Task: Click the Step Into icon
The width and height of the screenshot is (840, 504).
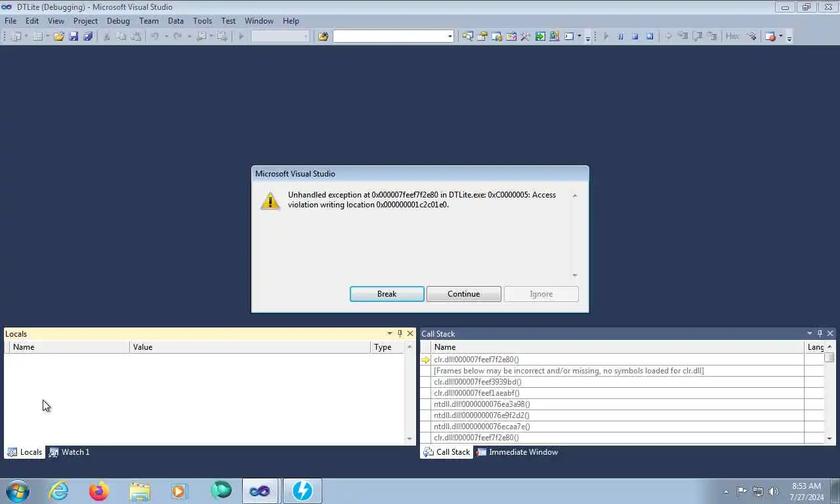Action: click(682, 36)
